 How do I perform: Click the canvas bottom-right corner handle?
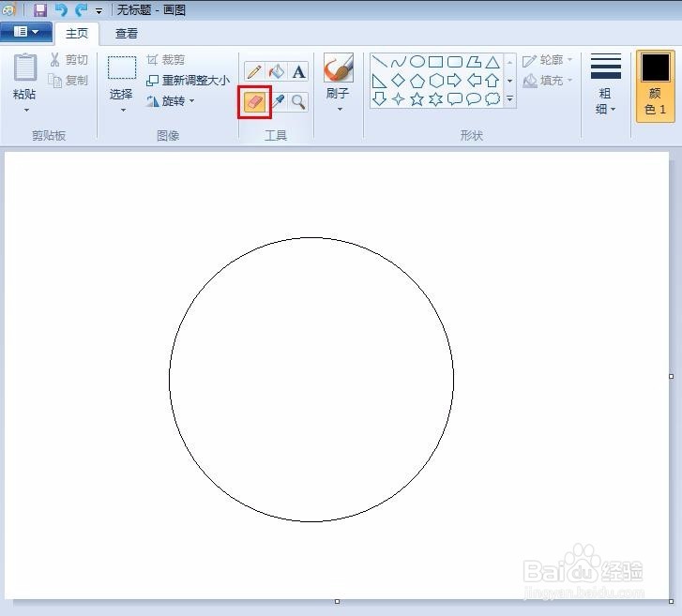tap(671, 602)
